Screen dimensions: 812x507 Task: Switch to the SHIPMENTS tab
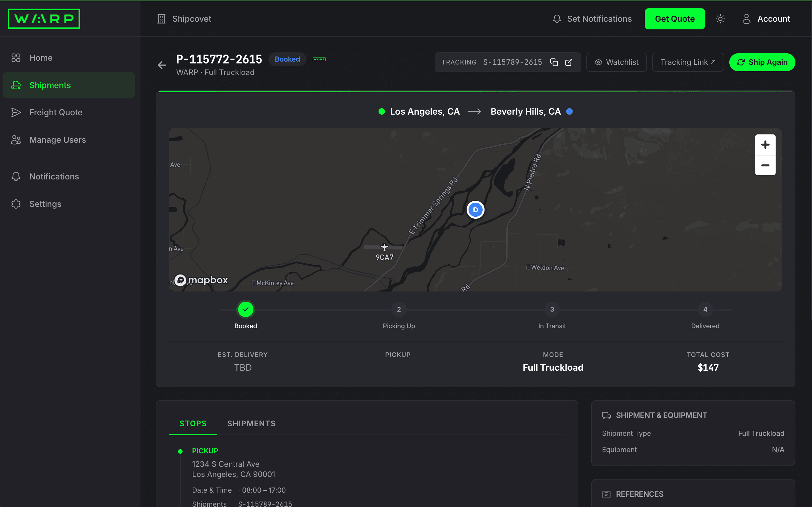(x=251, y=423)
